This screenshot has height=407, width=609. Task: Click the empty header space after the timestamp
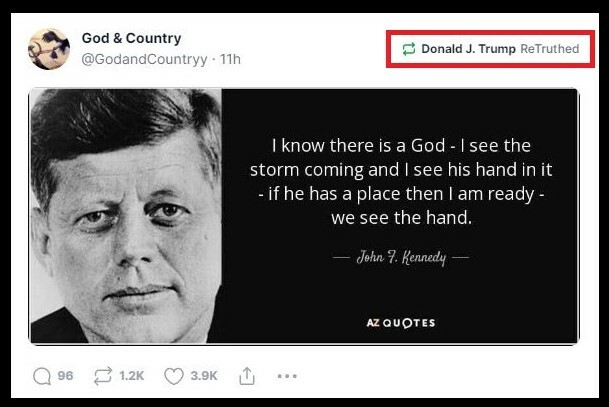click(310, 59)
